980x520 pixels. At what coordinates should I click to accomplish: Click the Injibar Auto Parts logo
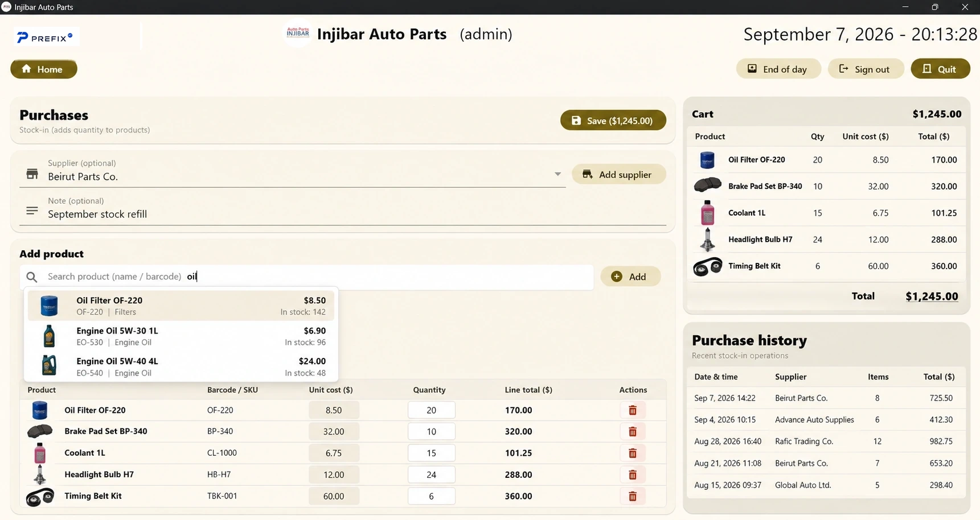pos(297,34)
